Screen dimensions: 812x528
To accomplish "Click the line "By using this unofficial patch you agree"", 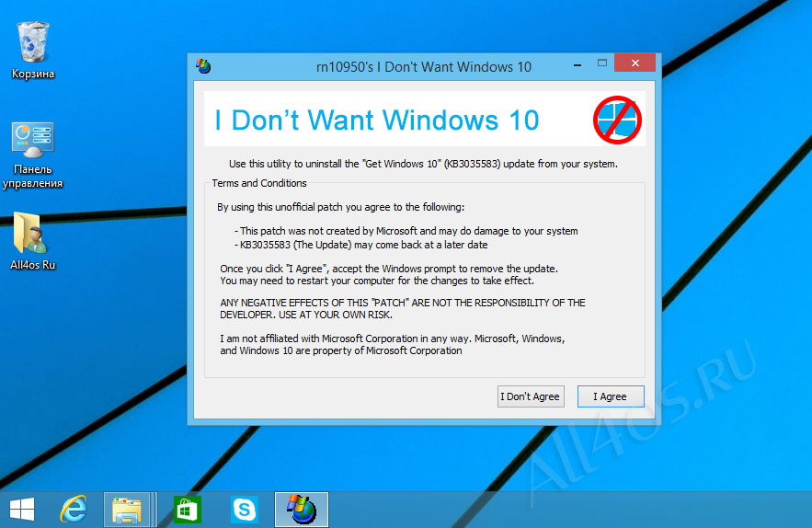I will tap(341, 207).
